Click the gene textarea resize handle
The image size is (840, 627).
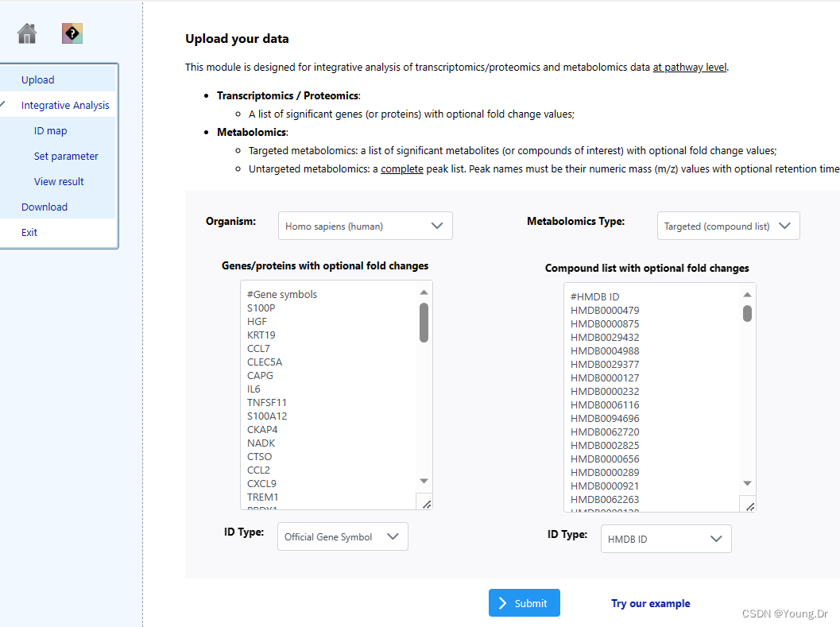(425, 503)
